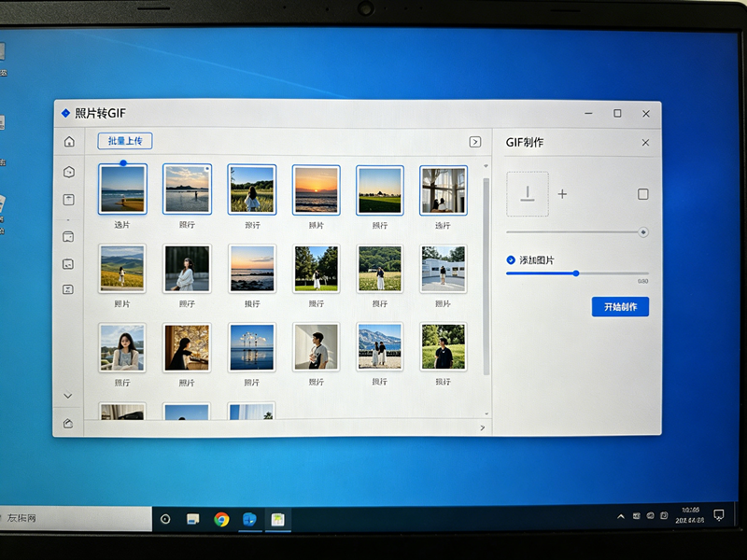Viewport: 747px width, 560px height.
Task: Select the sixth sidebar icon above the chevron
Action: pyautogui.click(x=68, y=289)
